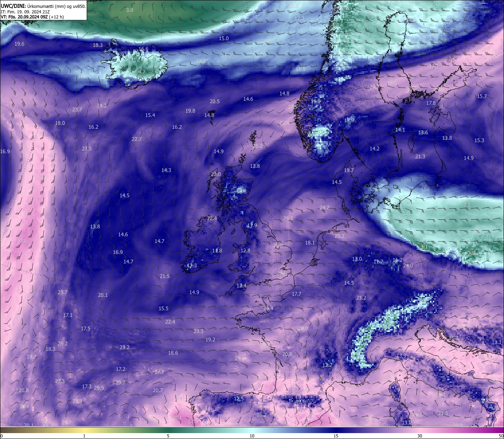Image resolution: width=504 pixels, height=439 pixels.
Task: Click the 17.8 value near Finland
Action: [431, 103]
